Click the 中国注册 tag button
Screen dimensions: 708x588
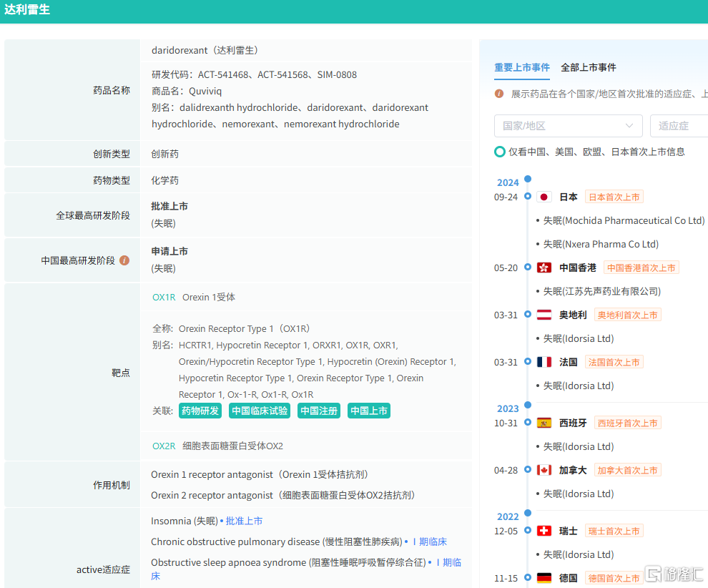pos(319,411)
